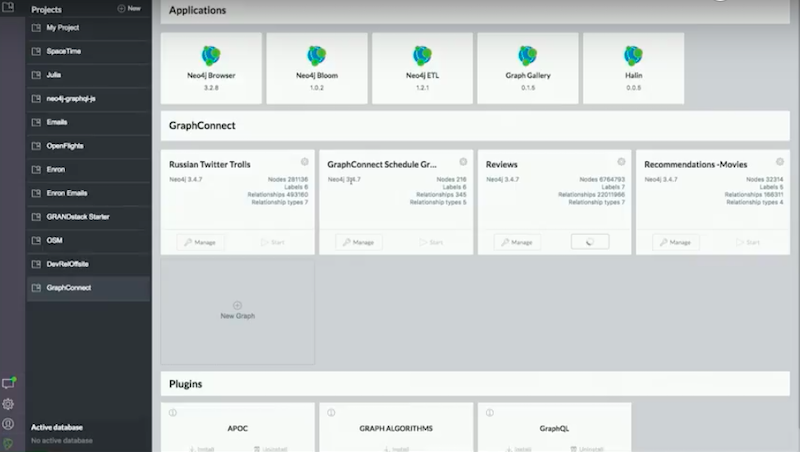Screen dimensions: 800x452
Task: Start the GraphConnect Schedule graph
Action: pos(432,242)
